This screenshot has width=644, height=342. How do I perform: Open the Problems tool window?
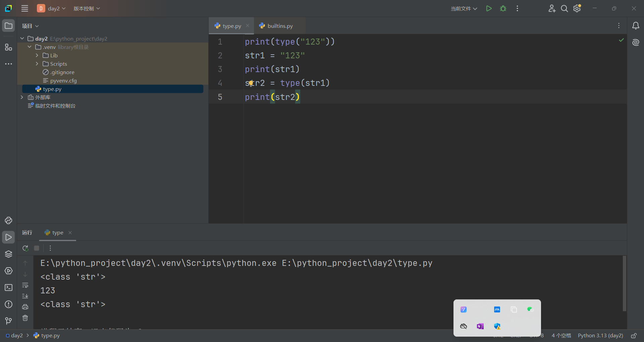click(x=8, y=304)
